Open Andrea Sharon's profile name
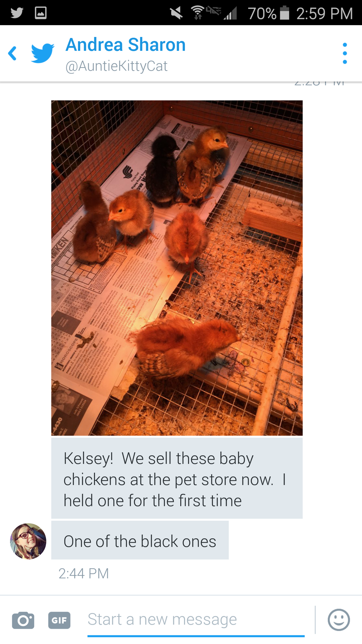362x644 pixels. pos(126,45)
